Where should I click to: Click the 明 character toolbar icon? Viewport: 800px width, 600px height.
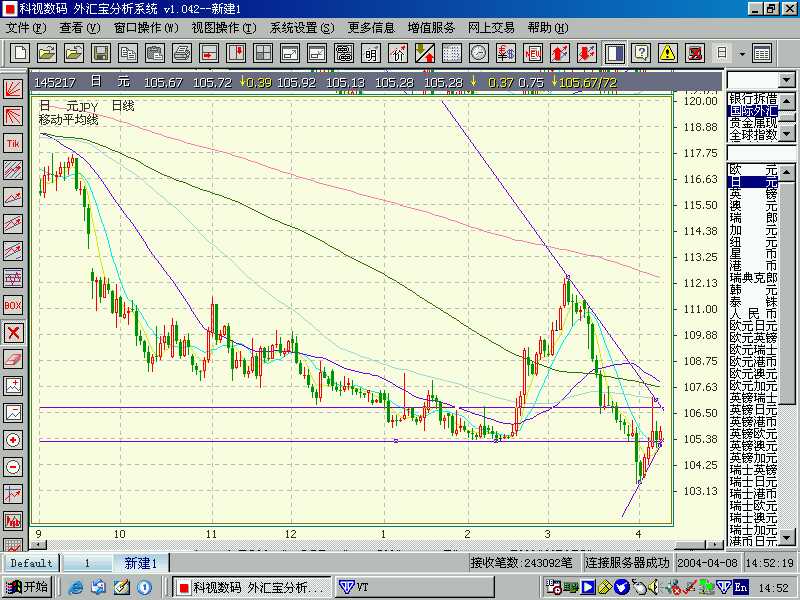point(371,53)
